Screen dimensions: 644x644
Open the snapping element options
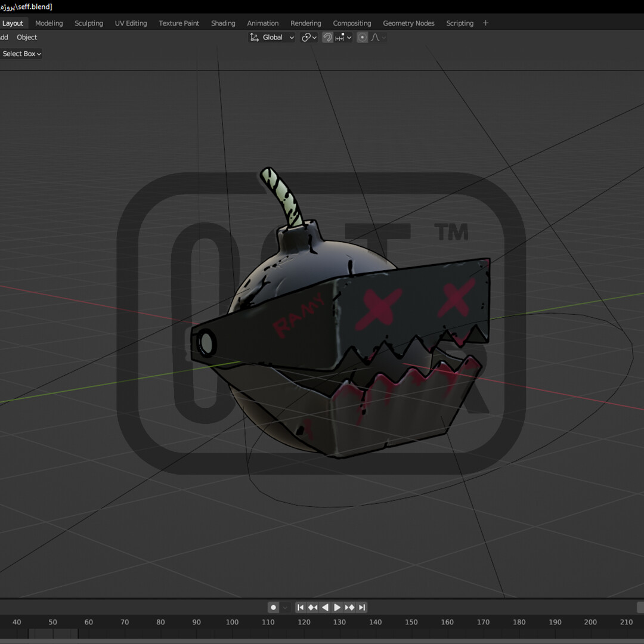343,38
